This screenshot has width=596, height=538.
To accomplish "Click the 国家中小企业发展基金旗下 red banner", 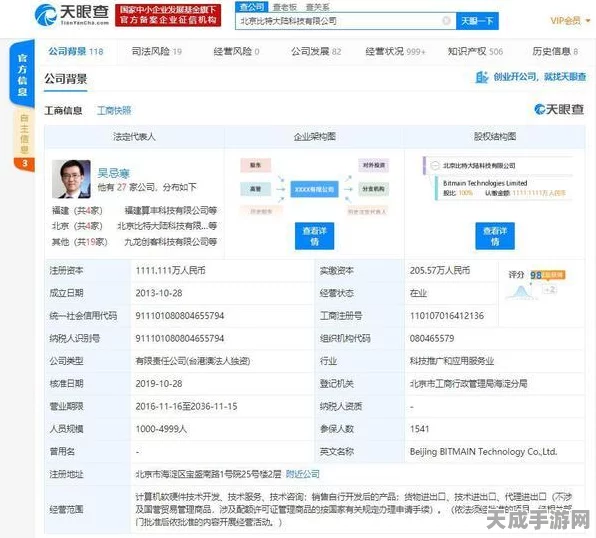I will pos(168,15).
